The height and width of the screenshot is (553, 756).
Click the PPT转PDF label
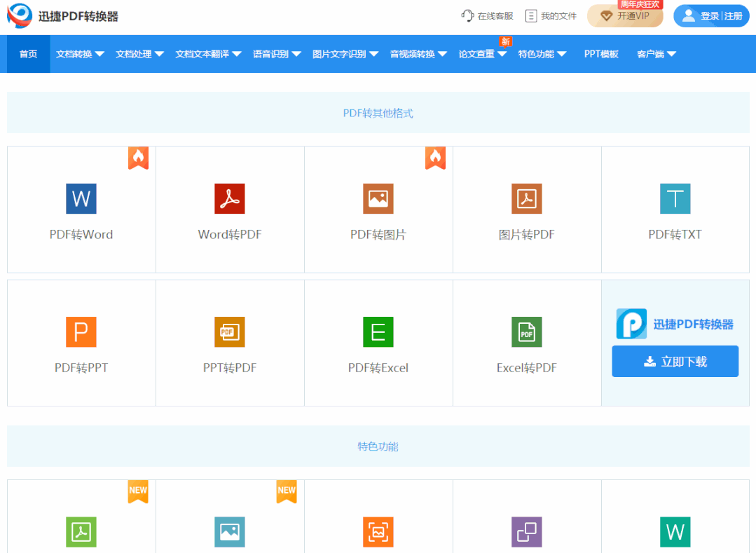[x=230, y=368]
